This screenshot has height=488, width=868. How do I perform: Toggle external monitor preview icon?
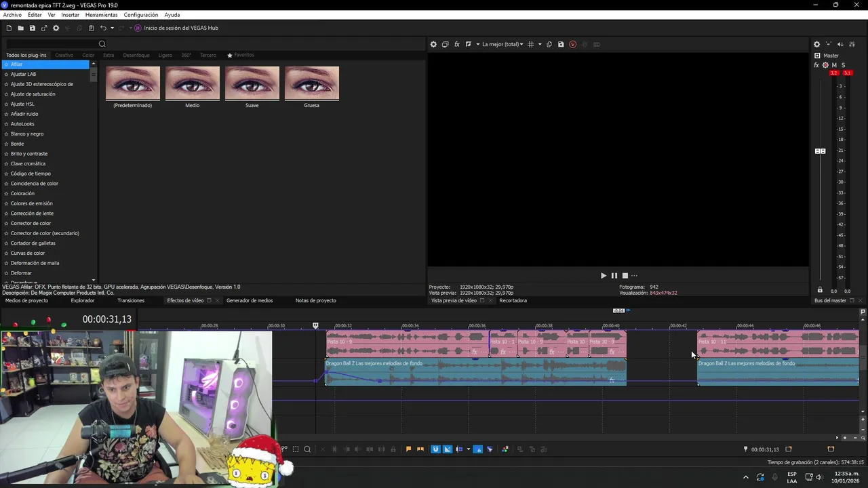tap(445, 44)
